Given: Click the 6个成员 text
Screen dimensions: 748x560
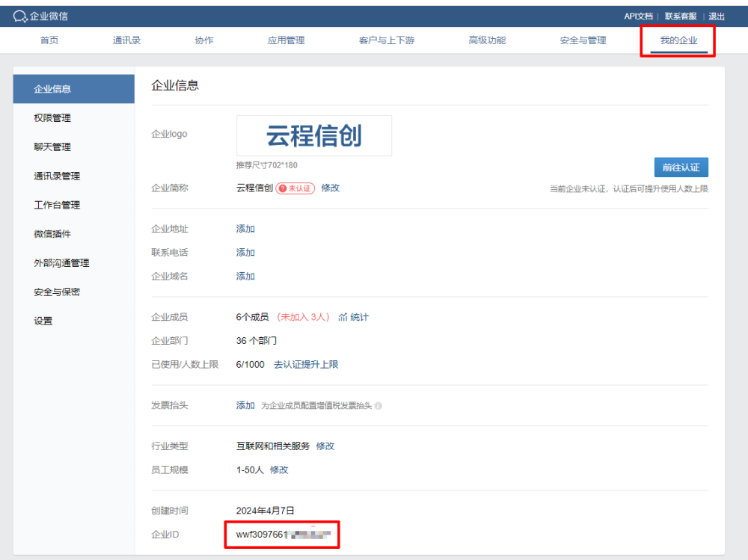Looking at the screenshot, I should tap(252, 317).
